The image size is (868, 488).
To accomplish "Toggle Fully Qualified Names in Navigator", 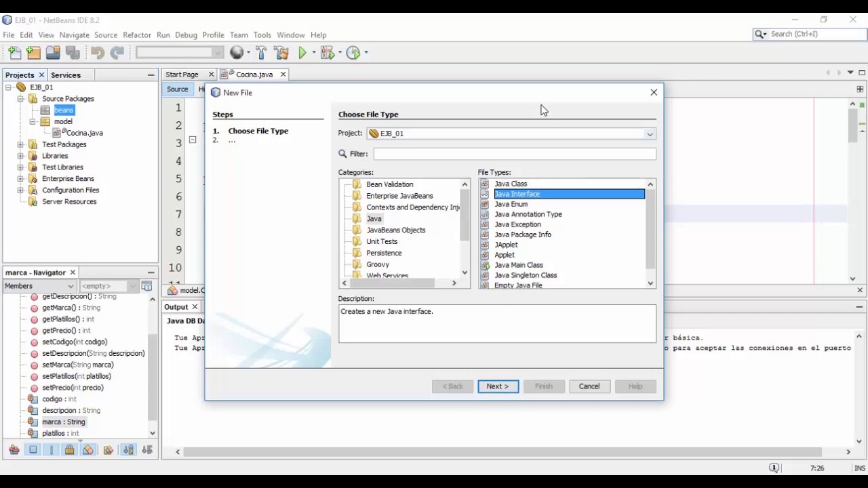I will pos(108,450).
